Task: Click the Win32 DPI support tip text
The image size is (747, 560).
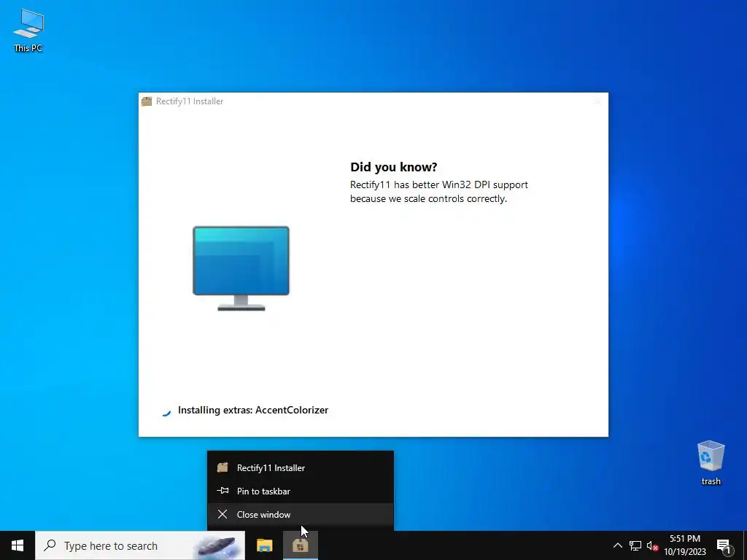Action: [438, 192]
